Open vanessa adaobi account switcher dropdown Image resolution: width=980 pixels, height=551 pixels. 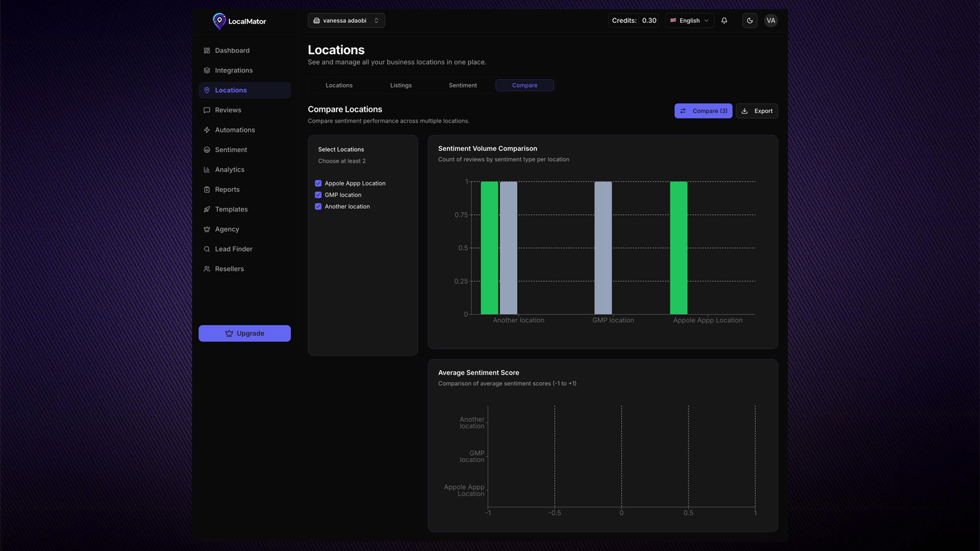(346, 21)
